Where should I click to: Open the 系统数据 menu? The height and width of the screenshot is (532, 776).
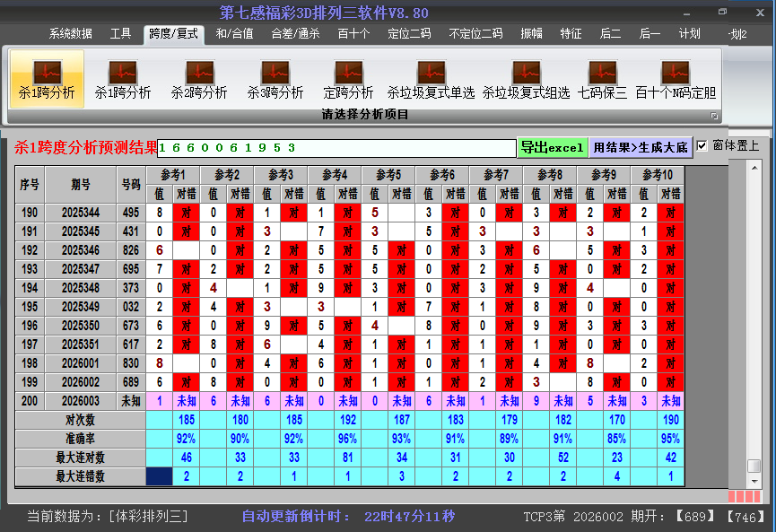(x=71, y=34)
